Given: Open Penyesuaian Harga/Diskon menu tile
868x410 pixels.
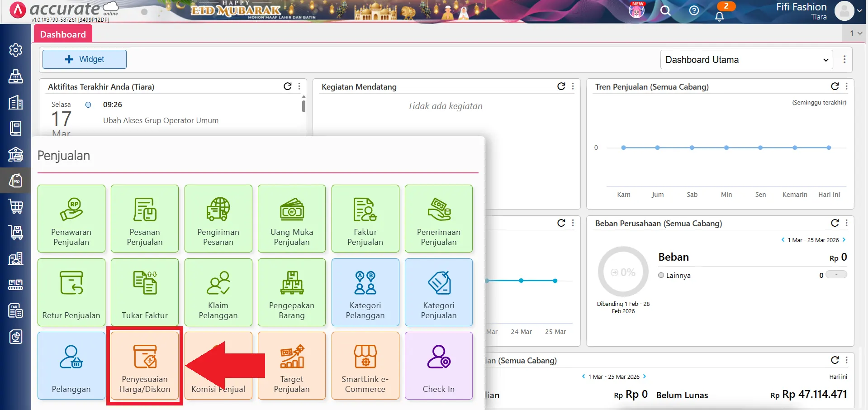Looking at the screenshot, I should [145, 366].
